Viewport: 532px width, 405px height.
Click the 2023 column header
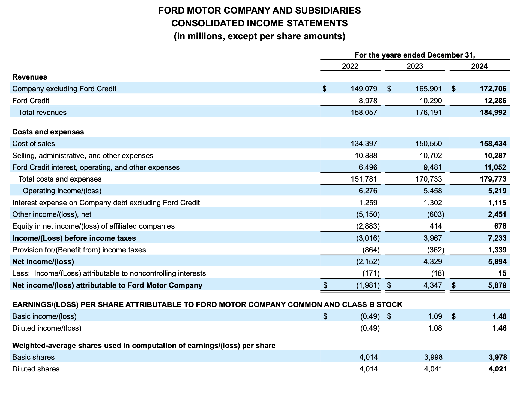415,66
